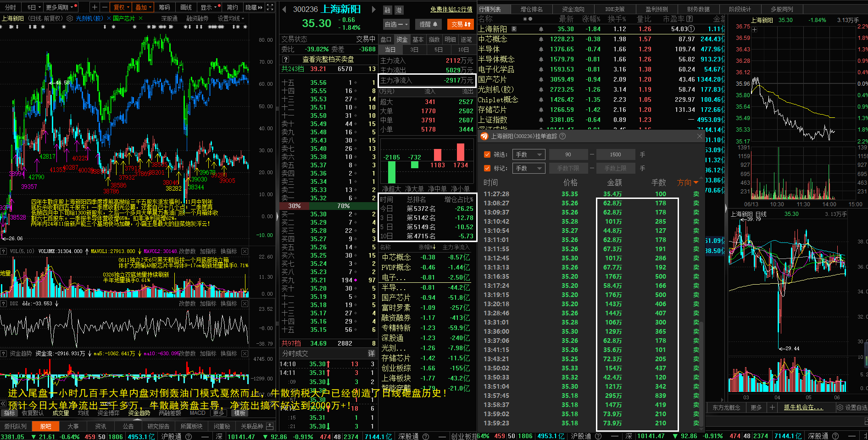868x440 pixels.
Task: Edit the filter maximum 1500 field
Action: 616,154
